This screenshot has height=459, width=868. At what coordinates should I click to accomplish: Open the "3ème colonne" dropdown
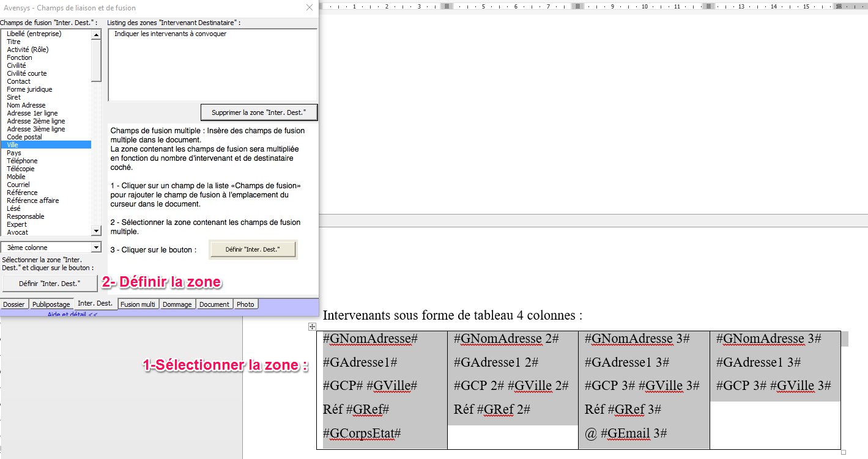click(x=96, y=248)
